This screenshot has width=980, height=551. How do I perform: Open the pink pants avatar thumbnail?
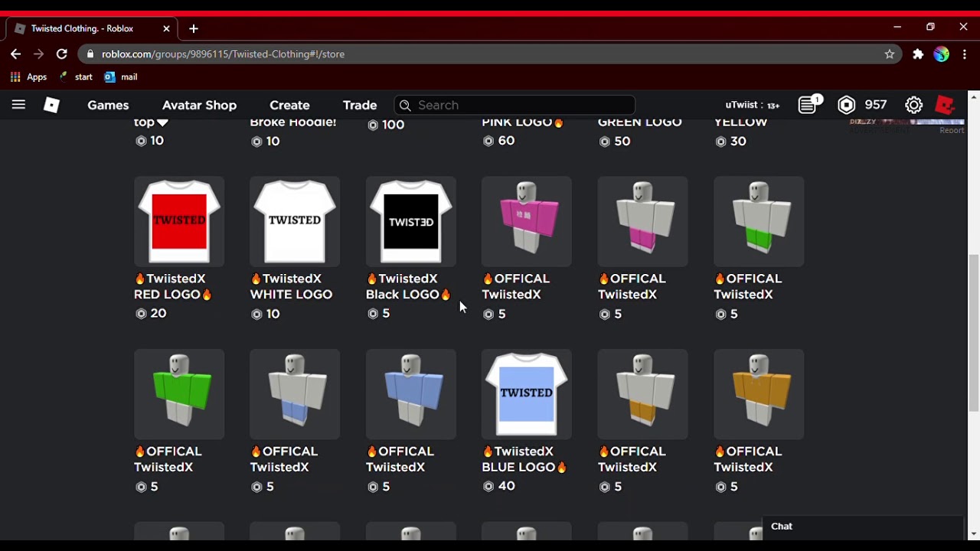[643, 222]
